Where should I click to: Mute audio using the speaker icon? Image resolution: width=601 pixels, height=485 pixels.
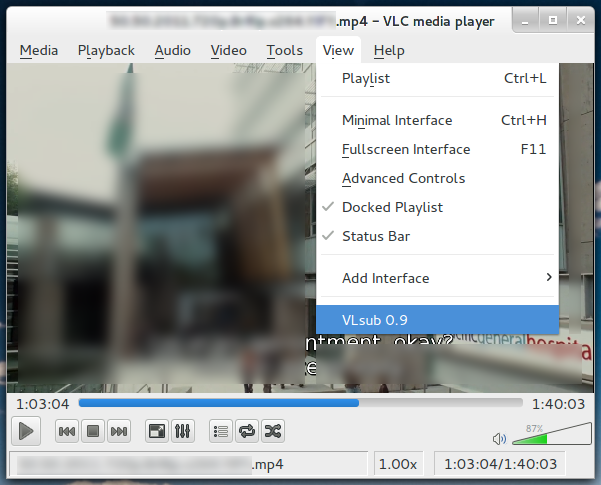500,438
